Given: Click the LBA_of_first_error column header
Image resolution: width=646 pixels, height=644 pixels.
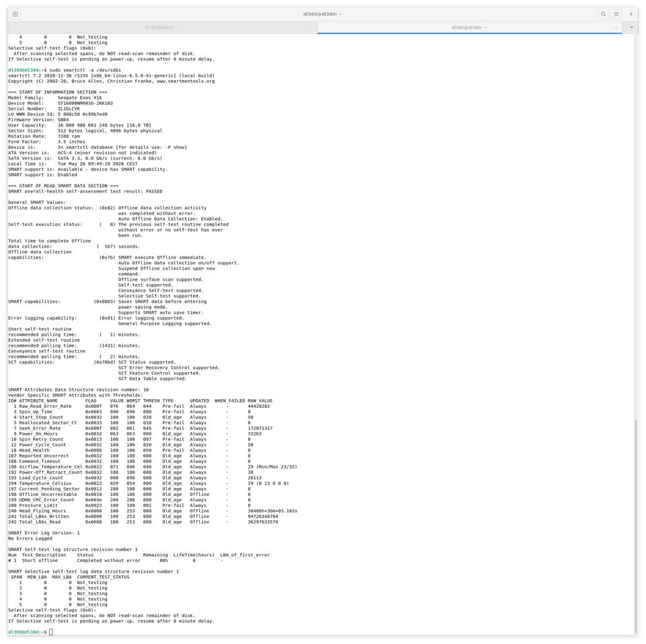Looking at the screenshot, I should coord(245,555).
